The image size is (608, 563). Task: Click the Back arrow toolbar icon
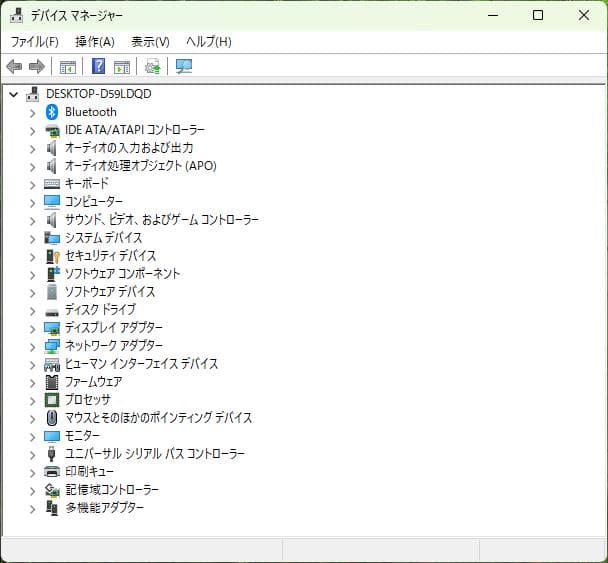pyautogui.click(x=14, y=67)
